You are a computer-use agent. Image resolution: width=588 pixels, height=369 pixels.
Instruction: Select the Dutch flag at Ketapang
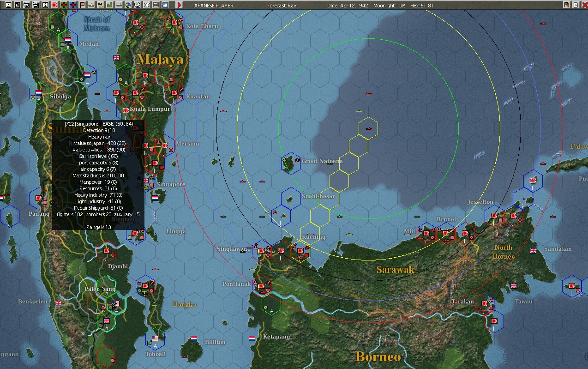[252, 339]
